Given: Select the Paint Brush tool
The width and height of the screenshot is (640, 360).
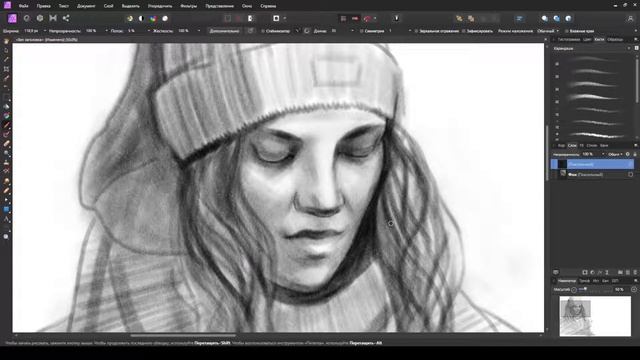Looking at the screenshot, I should tap(6, 125).
